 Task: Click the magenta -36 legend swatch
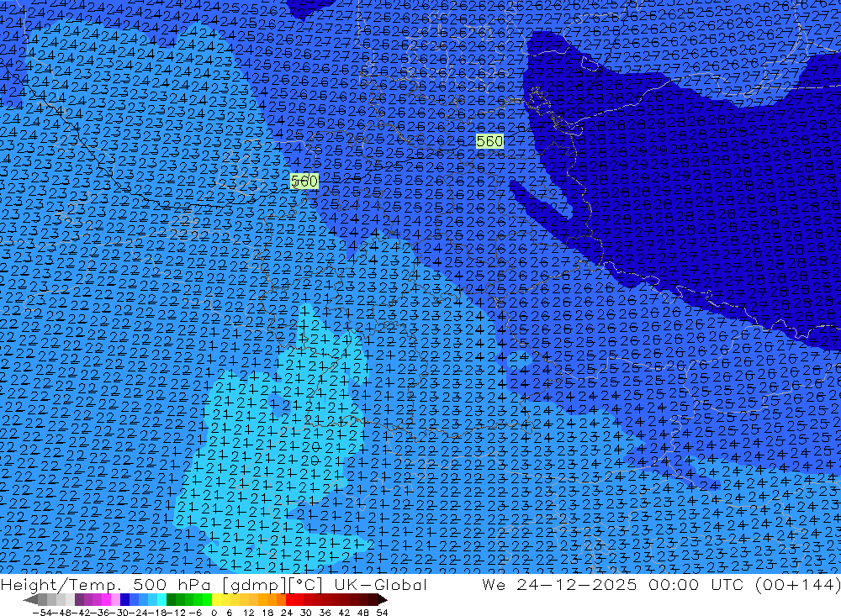click(x=106, y=600)
